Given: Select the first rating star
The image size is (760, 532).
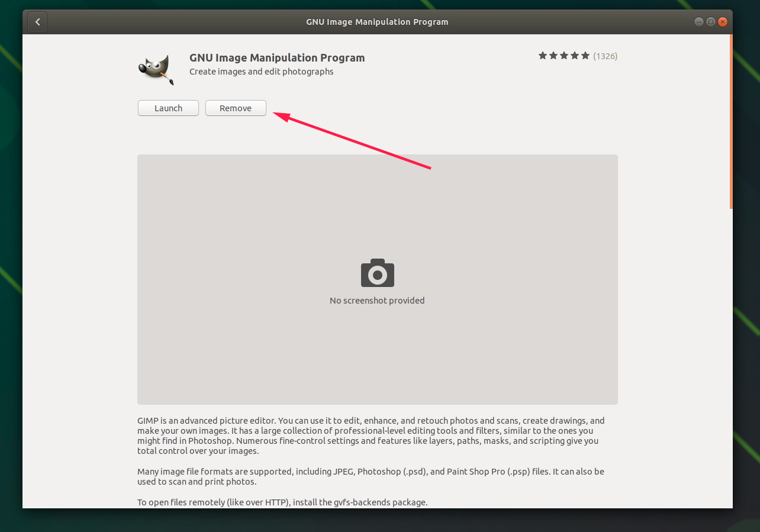Looking at the screenshot, I should [542, 56].
